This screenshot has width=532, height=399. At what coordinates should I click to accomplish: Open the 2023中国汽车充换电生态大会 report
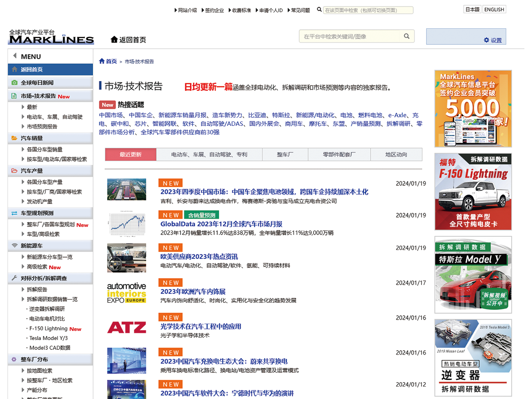click(x=224, y=361)
